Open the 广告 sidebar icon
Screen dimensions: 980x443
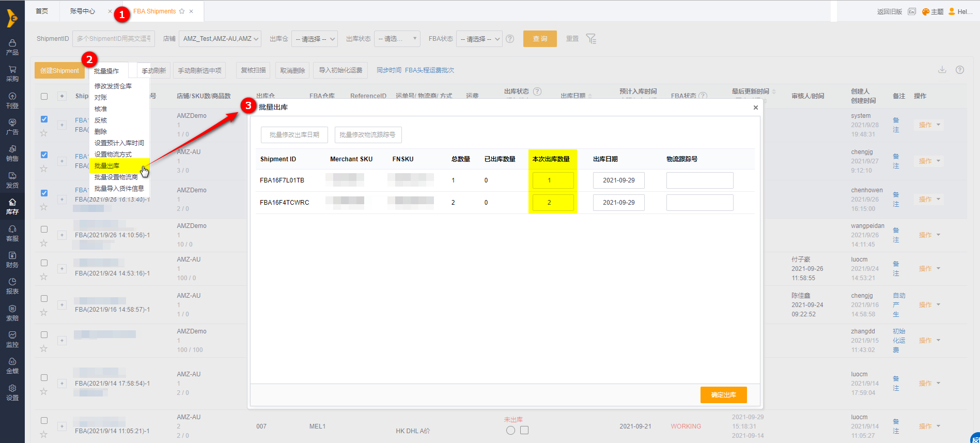(x=12, y=127)
